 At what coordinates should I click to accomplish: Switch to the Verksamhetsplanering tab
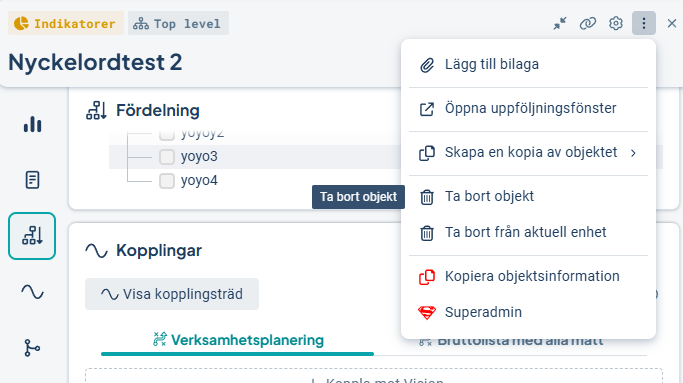pos(238,340)
